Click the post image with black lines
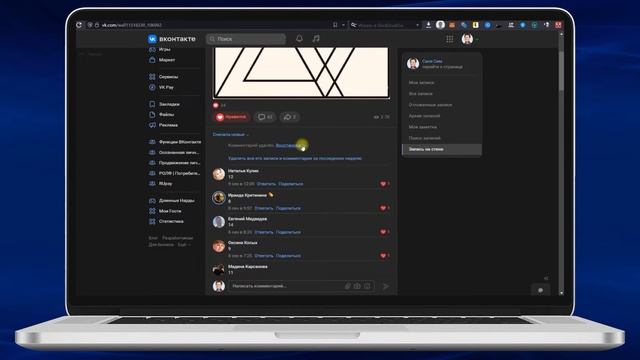The height and width of the screenshot is (360, 640). (301, 73)
